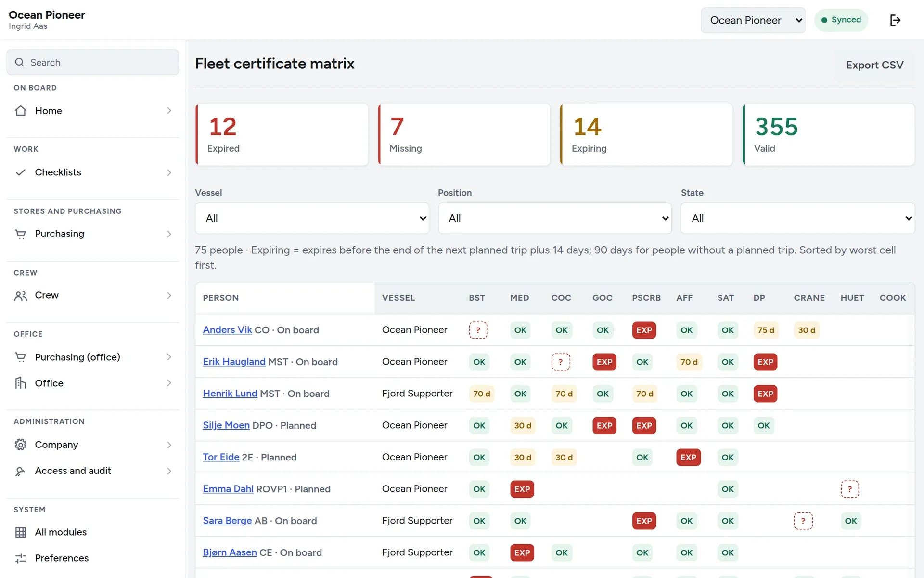Click the Home house icon

[x=21, y=111]
